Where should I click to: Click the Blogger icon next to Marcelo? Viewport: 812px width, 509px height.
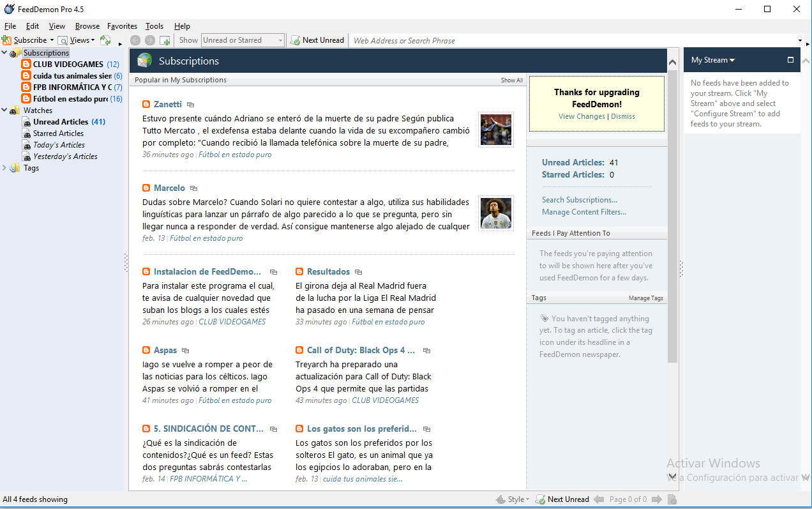coord(146,188)
